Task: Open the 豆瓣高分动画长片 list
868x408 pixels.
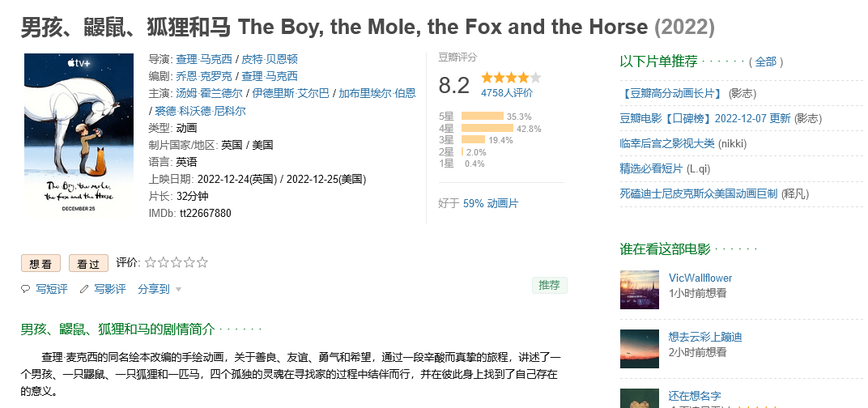Action: (x=671, y=93)
